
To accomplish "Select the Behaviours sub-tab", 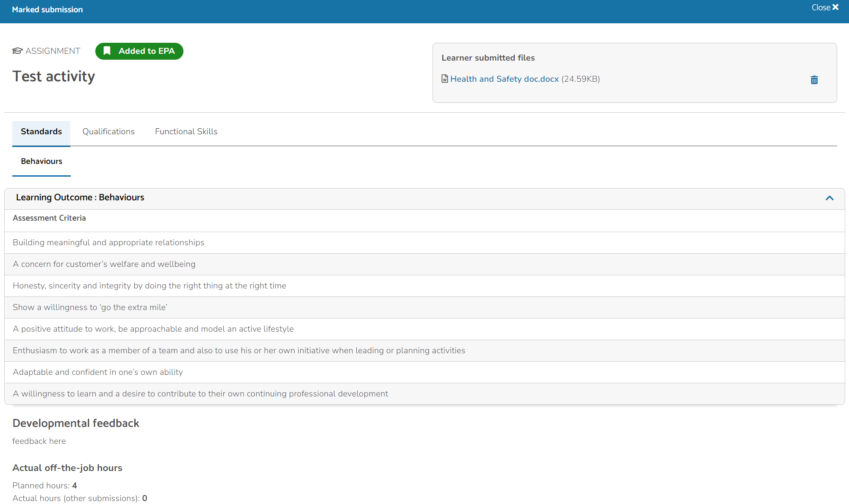I will [41, 161].
